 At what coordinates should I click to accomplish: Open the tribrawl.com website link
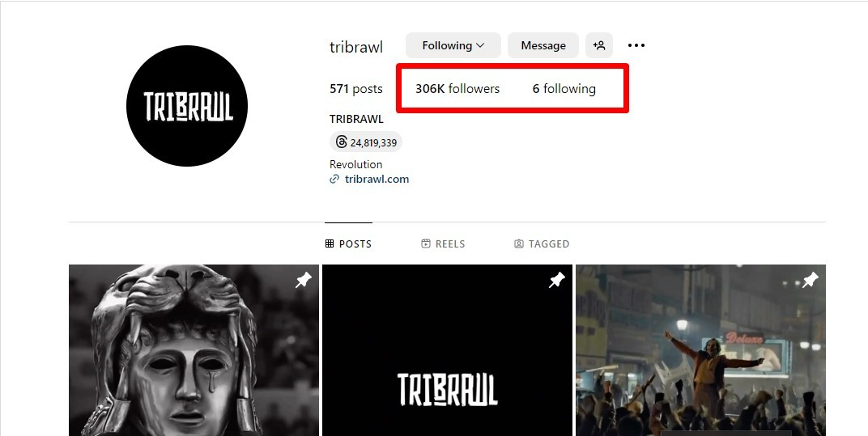[x=377, y=180]
